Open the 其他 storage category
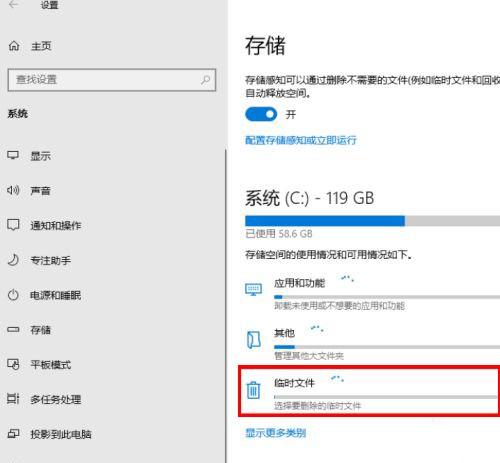 [371, 343]
